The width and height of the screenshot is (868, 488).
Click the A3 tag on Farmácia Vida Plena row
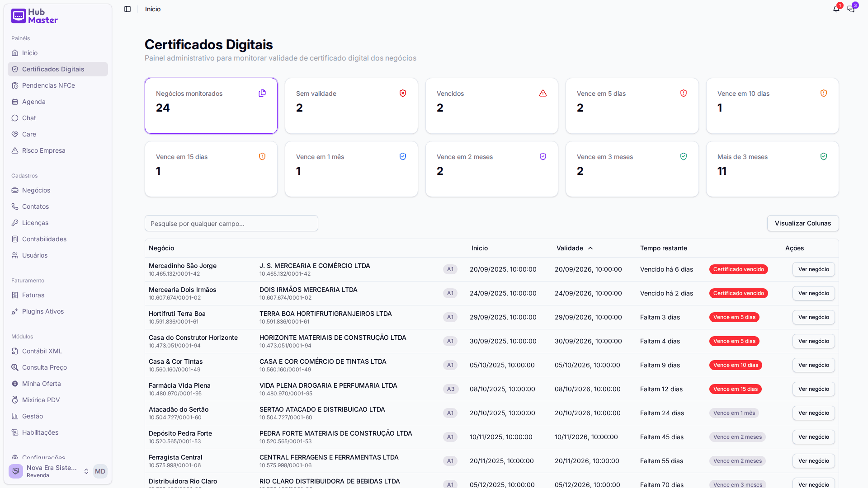click(x=451, y=389)
